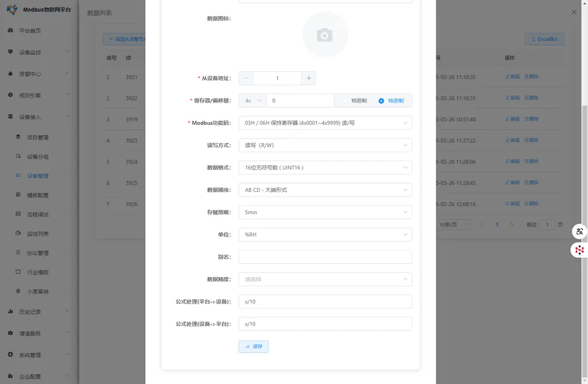Open the 数据格式 UINT16 data format dropdown
The height and width of the screenshot is (384, 588).
pyautogui.click(x=325, y=167)
